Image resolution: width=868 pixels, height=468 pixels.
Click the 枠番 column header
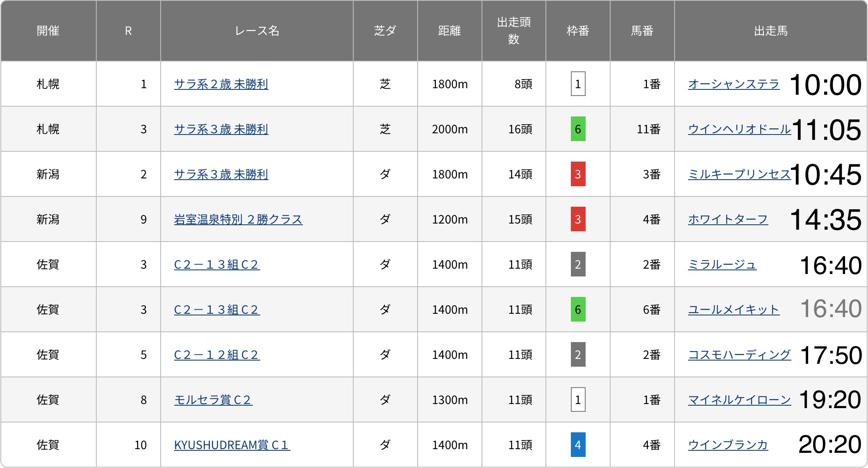coord(578,31)
